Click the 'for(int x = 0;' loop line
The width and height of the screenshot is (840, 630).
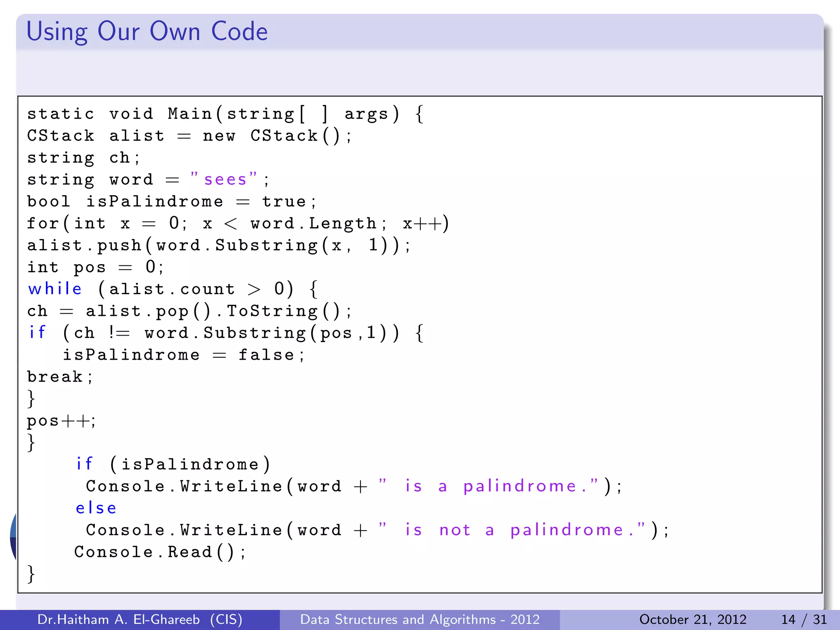[x=238, y=224]
